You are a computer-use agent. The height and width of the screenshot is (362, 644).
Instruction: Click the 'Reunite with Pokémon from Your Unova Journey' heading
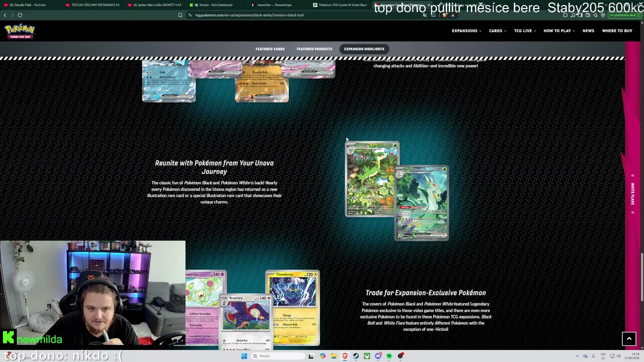pos(214,167)
